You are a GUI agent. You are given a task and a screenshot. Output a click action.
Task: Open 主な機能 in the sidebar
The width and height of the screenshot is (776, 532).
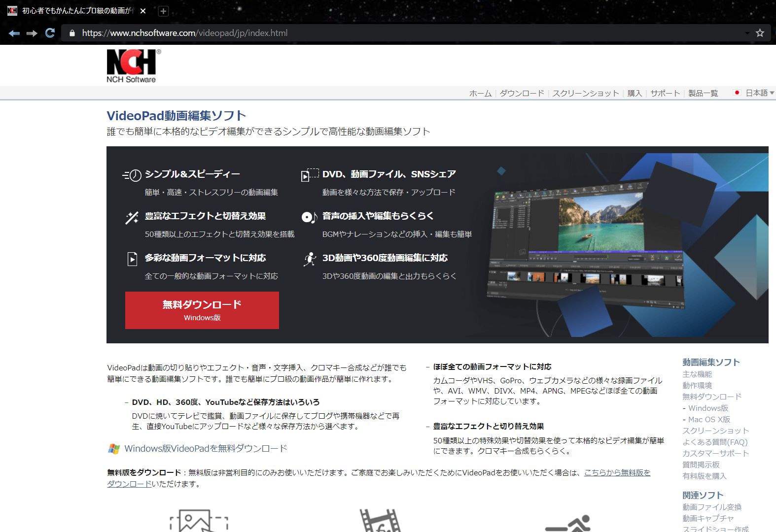point(697,374)
